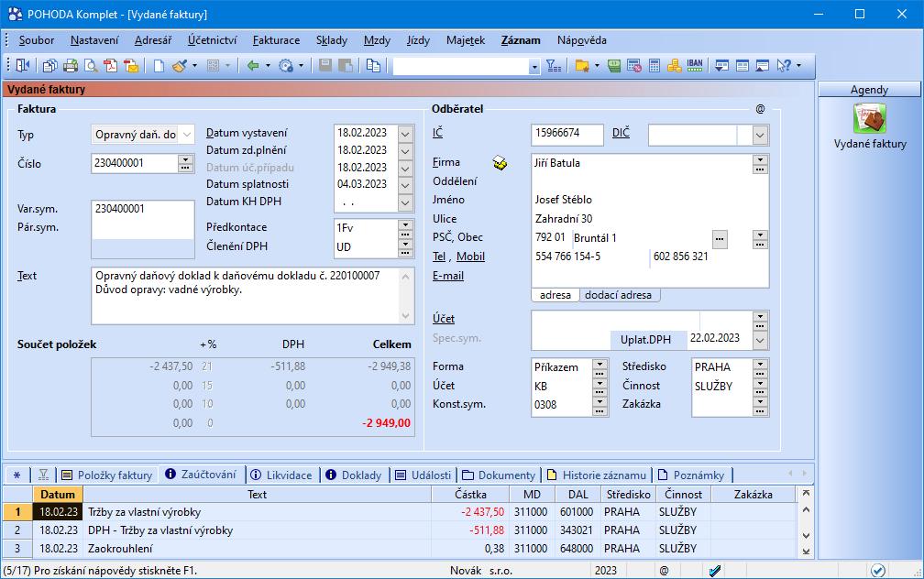
Task: Click the copy documents toolbar icon
Action: click(x=50, y=65)
